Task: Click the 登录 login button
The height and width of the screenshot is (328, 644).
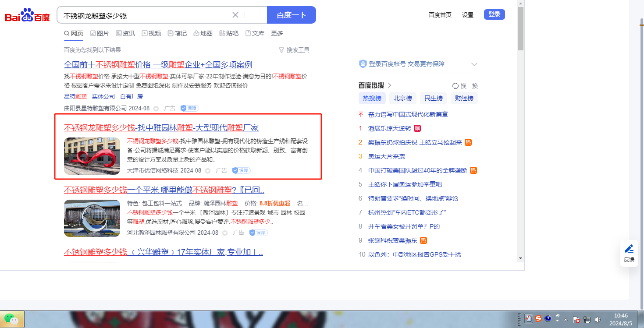Action: pos(495,14)
